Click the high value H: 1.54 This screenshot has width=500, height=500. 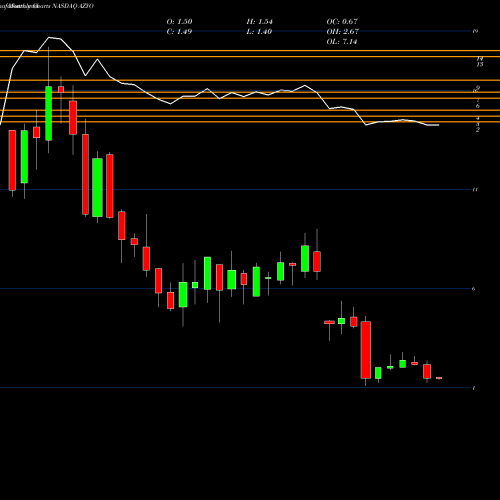259,22
